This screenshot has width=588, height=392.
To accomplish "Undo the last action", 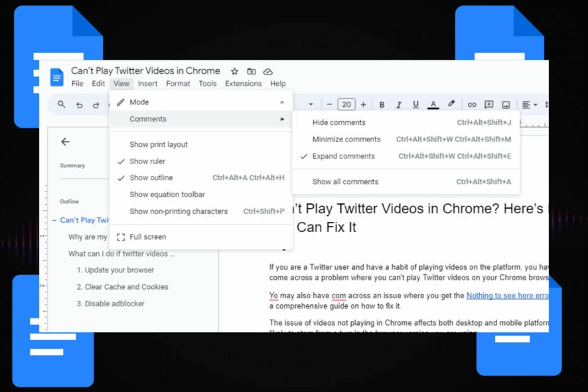I will (x=79, y=105).
